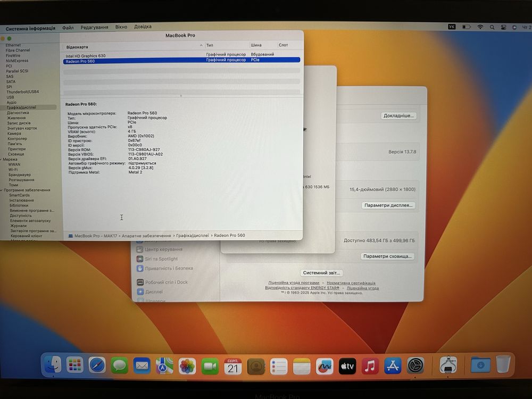Click the Системний звіт… button
This screenshot has height=399, width=532.
tap(321, 273)
